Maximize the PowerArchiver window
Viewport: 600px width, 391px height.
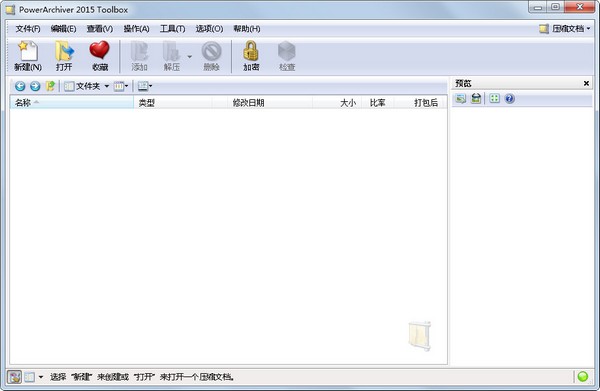coord(556,7)
